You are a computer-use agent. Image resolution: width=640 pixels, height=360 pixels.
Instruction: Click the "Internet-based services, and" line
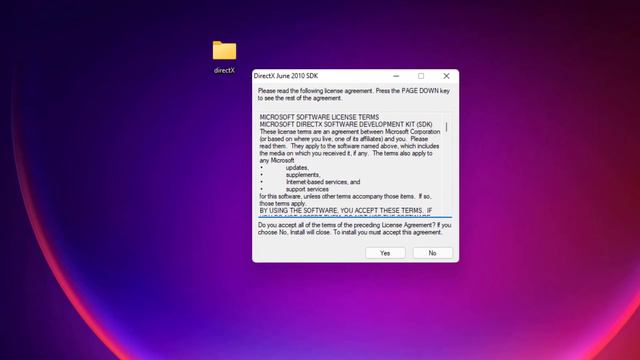click(323, 182)
